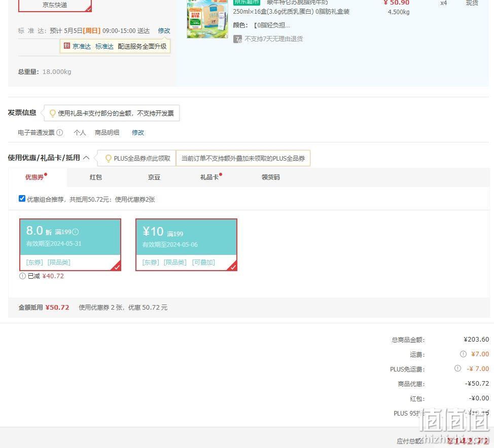The height and width of the screenshot is (448, 494).
Task: Click the info icon beside 电子普通发票
Action: 59,133
